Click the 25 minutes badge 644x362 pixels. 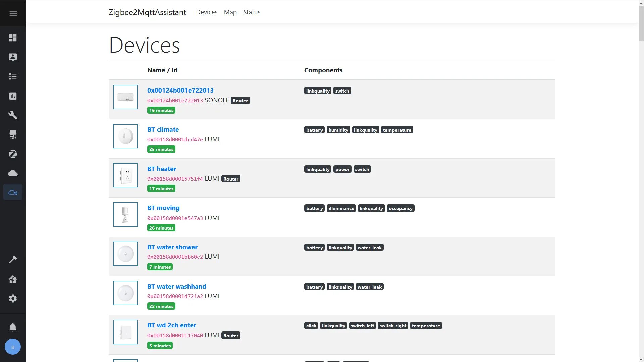point(161,149)
